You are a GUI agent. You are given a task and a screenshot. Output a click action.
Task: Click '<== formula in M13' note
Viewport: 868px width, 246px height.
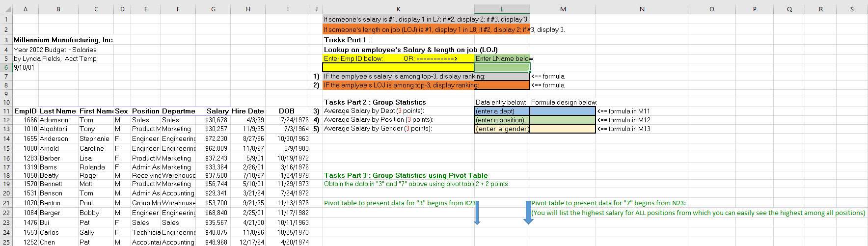tap(624, 129)
